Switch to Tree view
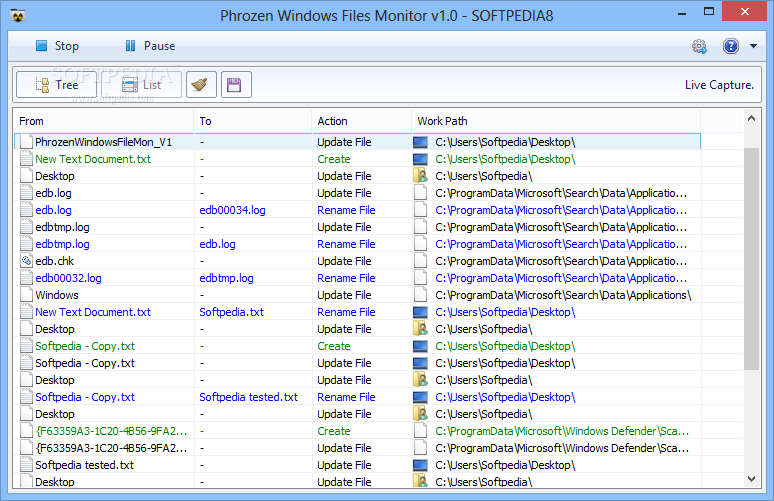This screenshot has width=774, height=501. pyautogui.click(x=56, y=85)
